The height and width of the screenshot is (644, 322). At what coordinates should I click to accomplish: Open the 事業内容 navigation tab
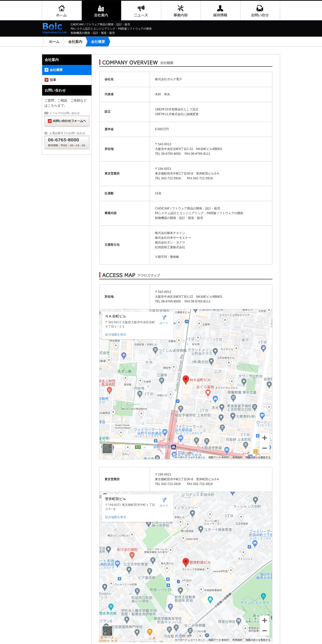(181, 11)
